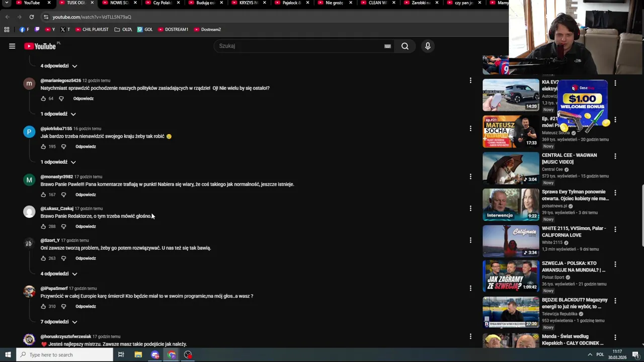The image size is (644, 362).
Task: Expand 4 odpowiedzi at top of comments
Action: (59, 66)
